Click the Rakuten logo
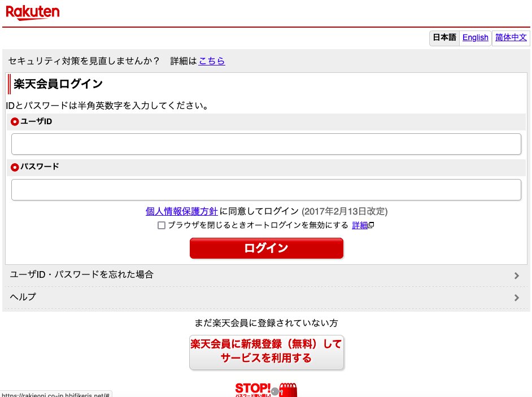Viewport: 532px width, 397px height. coord(33,12)
